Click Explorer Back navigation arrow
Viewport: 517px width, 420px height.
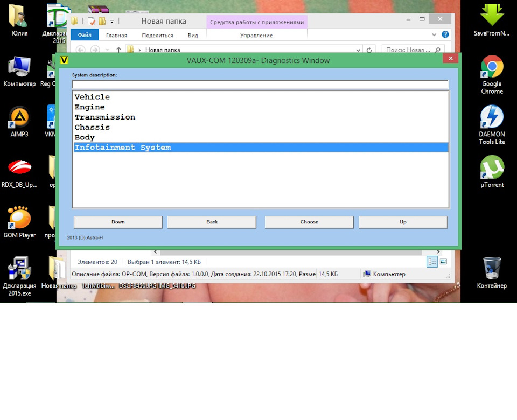[80, 50]
